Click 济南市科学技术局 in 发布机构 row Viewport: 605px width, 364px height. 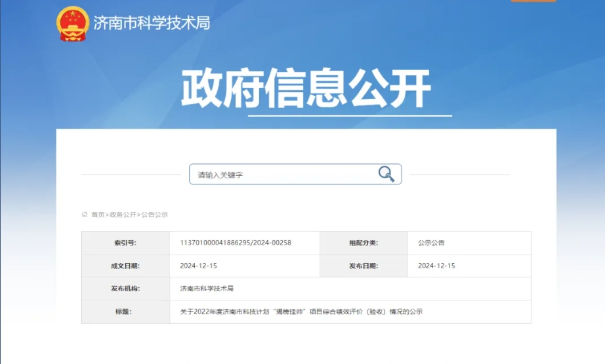(x=207, y=289)
